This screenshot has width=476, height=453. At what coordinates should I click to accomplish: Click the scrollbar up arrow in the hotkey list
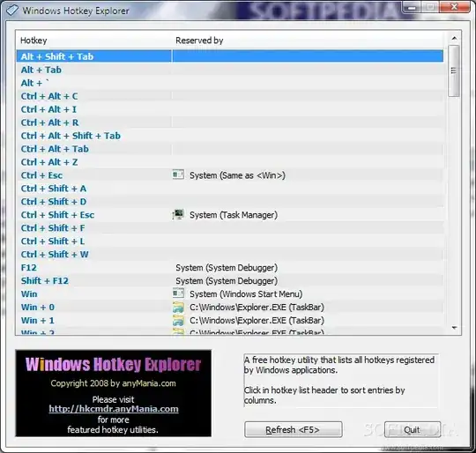454,38
